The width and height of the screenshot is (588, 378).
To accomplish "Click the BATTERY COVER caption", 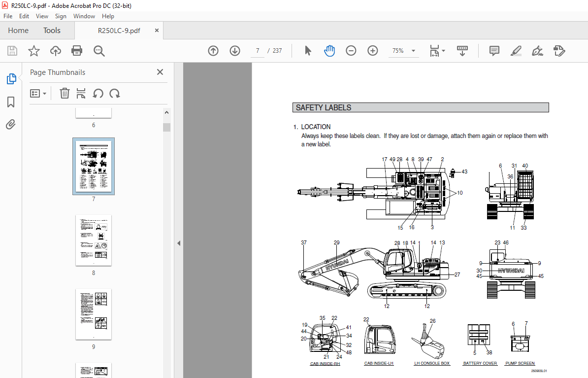I will point(480,363).
